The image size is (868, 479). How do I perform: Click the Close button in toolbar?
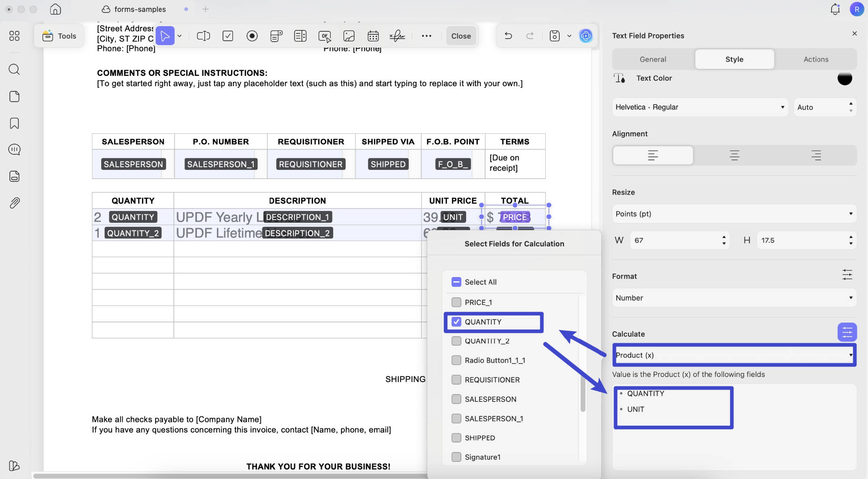tap(461, 36)
